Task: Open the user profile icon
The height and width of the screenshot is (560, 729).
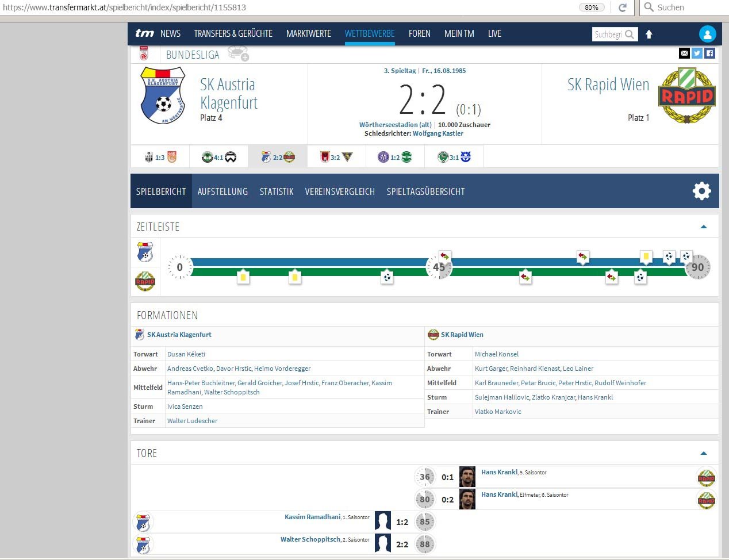Action: coord(707,34)
